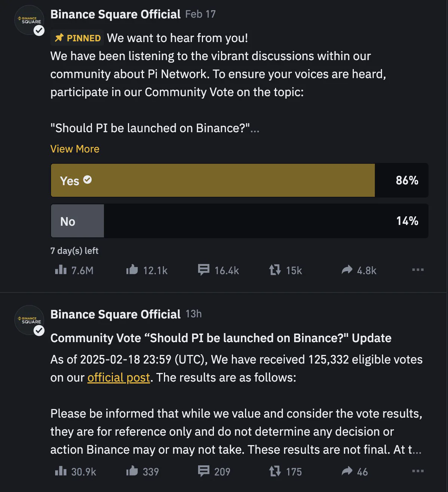Open Binance Square Official profile from pinned post
The width and height of the screenshot is (448, 492).
(116, 14)
